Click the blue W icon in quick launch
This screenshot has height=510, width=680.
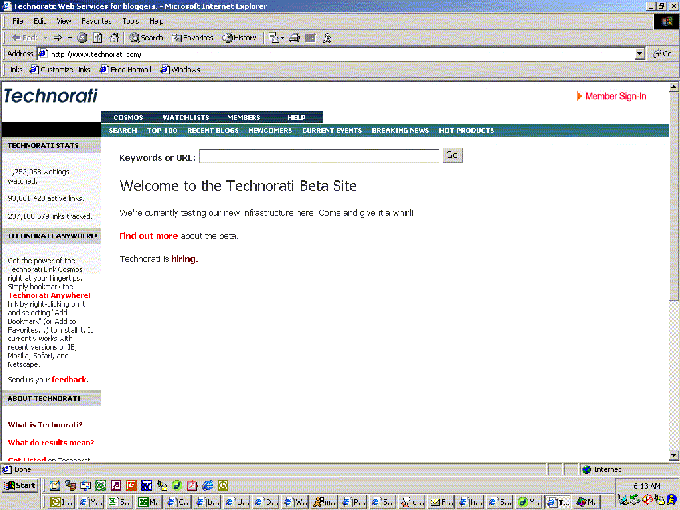point(147,485)
